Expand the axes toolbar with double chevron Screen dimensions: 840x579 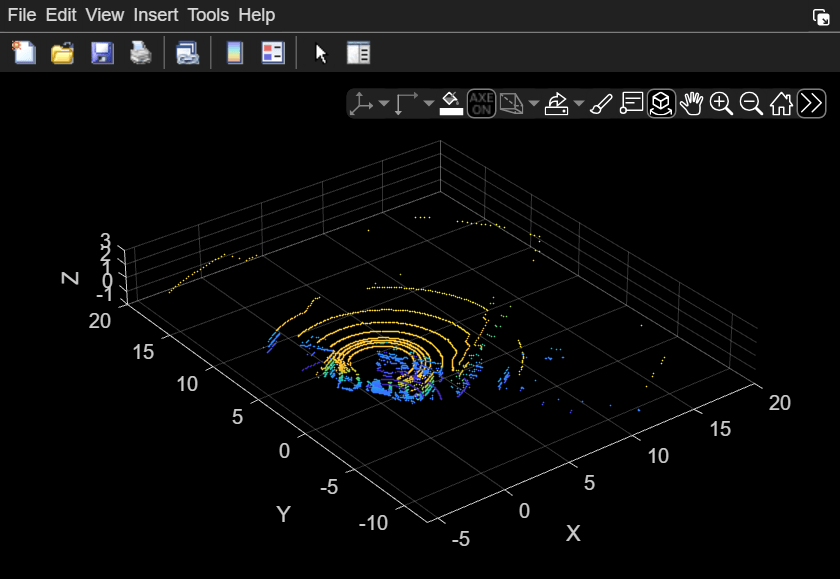coord(811,103)
